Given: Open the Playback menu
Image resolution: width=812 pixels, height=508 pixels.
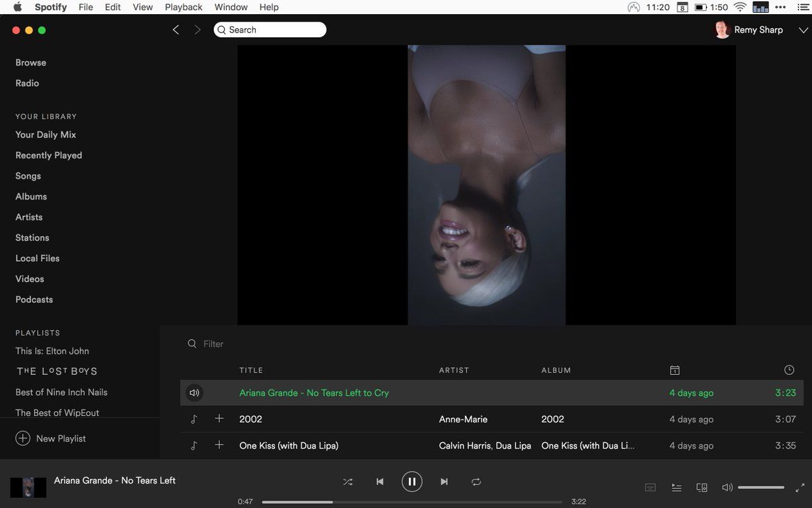Looking at the screenshot, I should [184, 7].
